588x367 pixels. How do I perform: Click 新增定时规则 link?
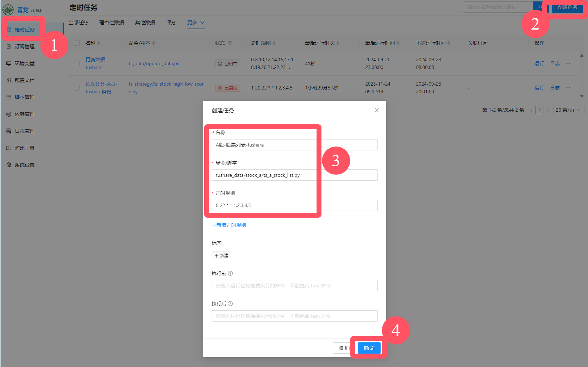[x=229, y=225]
